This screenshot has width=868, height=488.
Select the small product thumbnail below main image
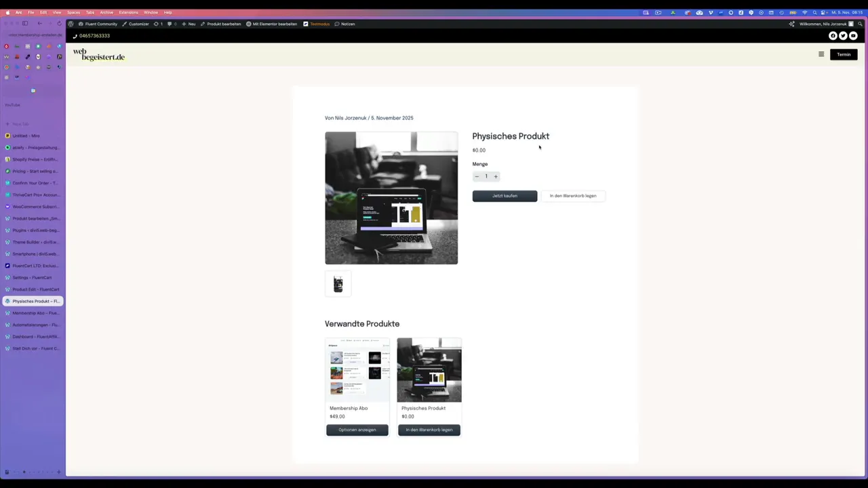tap(338, 284)
